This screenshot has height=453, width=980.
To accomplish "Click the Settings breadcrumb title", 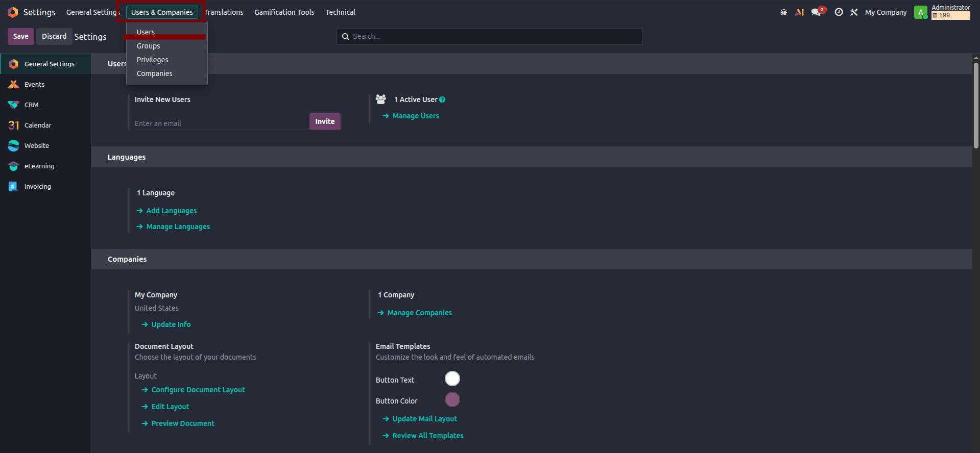I will [90, 37].
